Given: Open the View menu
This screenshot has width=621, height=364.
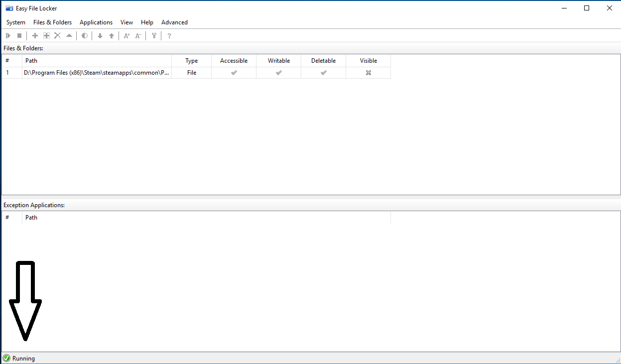Looking at the screenshot, I should tap(126, 22).
